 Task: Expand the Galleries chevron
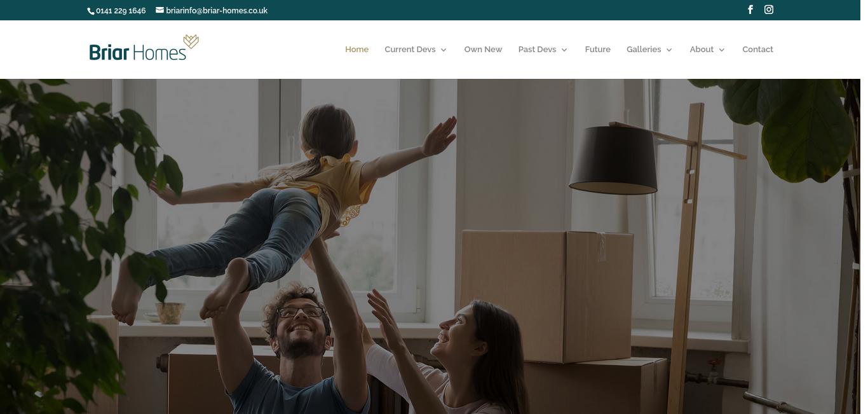[x=669, y=50]
